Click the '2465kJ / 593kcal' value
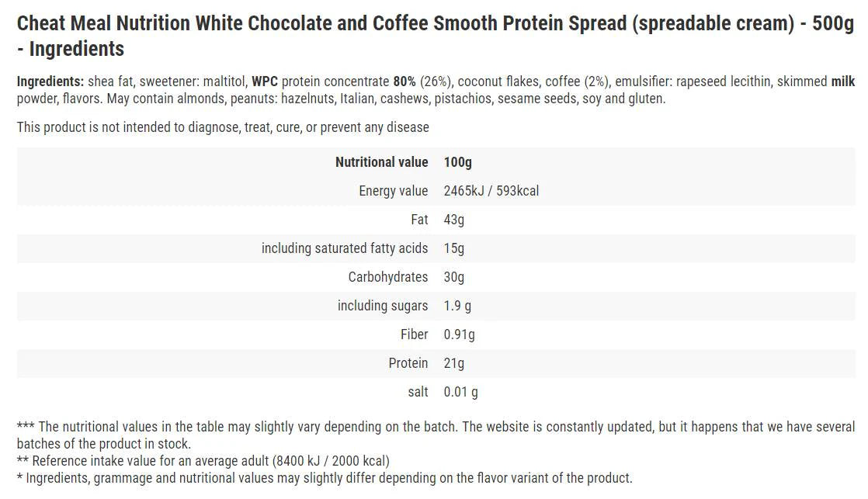This screenshot has height=499, width=868. pos(491,191)
